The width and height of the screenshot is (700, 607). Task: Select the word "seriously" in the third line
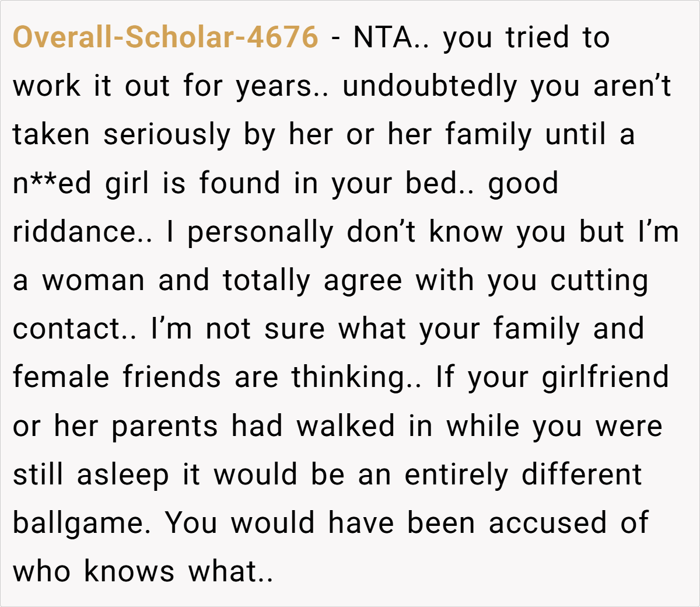click(167, 135)
